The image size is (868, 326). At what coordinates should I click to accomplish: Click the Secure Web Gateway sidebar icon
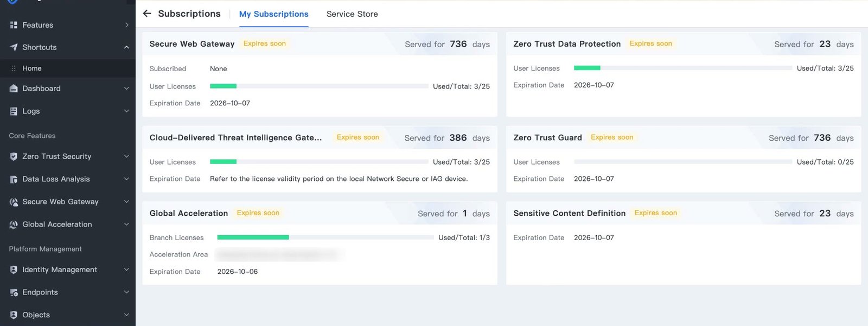pyautogui.click(x=14, y=202)
